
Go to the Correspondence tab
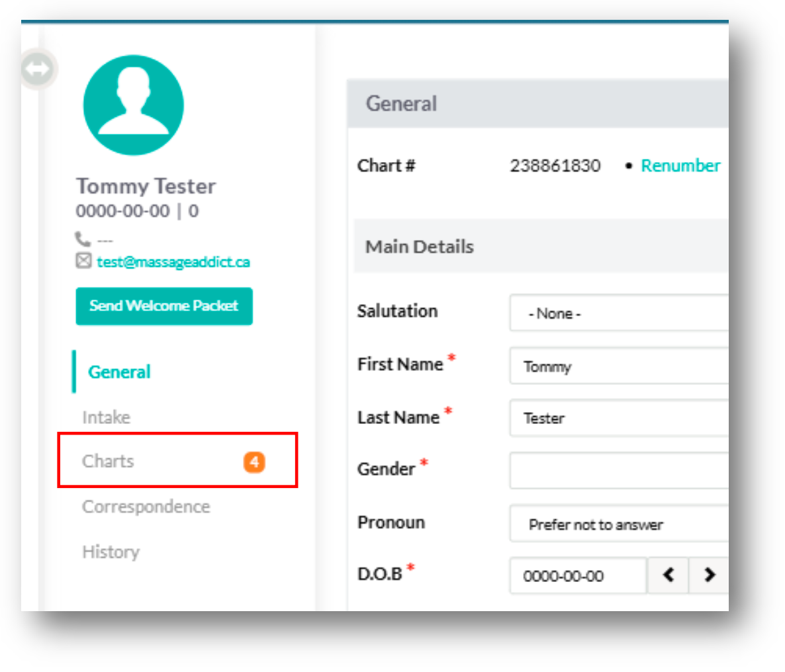(x=146, y=507)
